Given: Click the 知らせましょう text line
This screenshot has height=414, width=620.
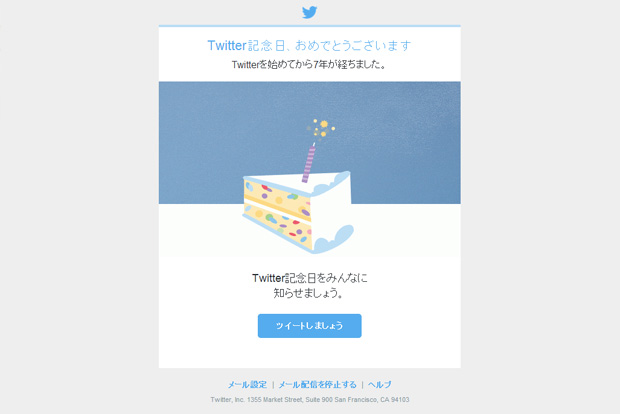Looking at the screenshot, I should 308,293.
